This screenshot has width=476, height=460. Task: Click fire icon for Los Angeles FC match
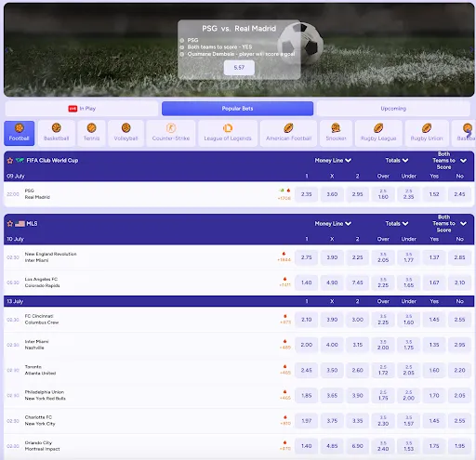point(284,279)
